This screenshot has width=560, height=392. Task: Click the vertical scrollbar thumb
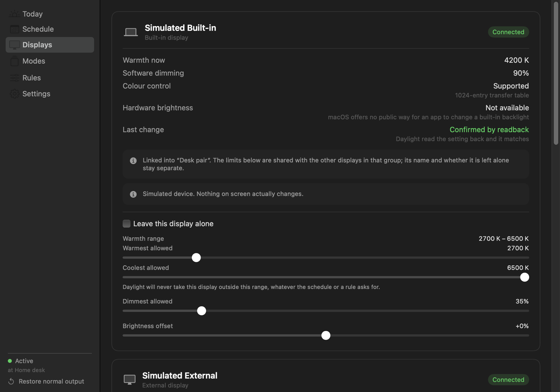coord(556,73)
